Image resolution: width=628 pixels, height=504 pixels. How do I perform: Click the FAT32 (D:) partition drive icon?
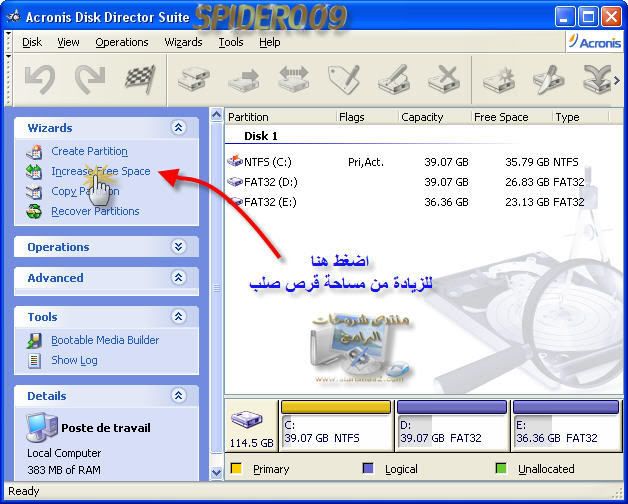pos(235,182)
